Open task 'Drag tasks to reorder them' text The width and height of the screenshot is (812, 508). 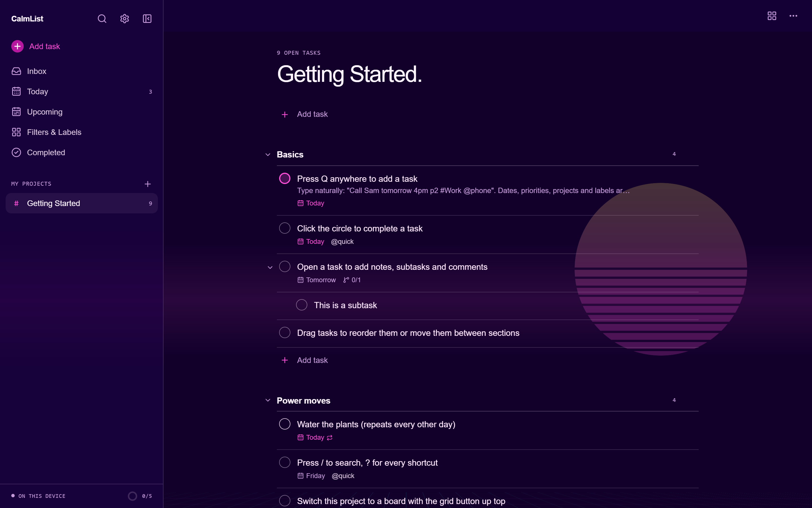[408, 333]
